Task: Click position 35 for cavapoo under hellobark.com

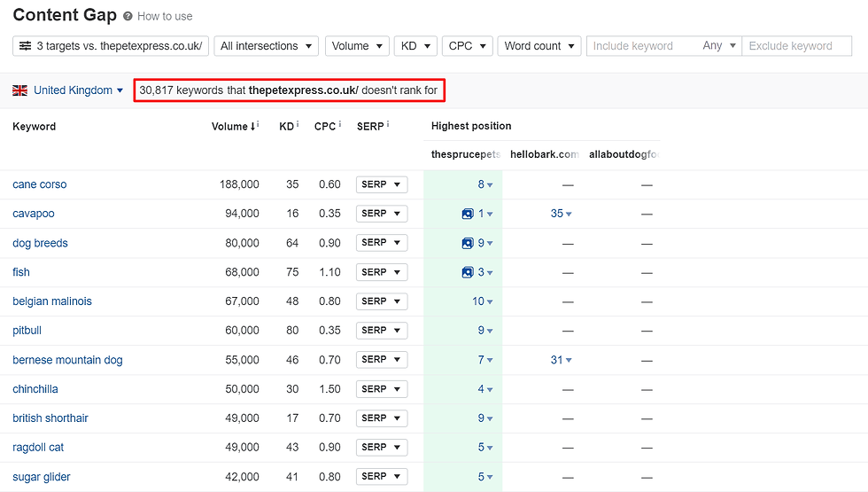Action: click(561, 214)
